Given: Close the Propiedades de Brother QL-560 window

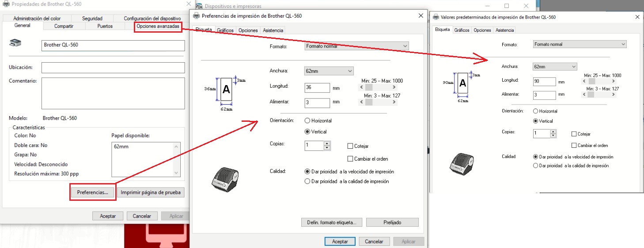Looking at the screenshot, I should 189,4.
